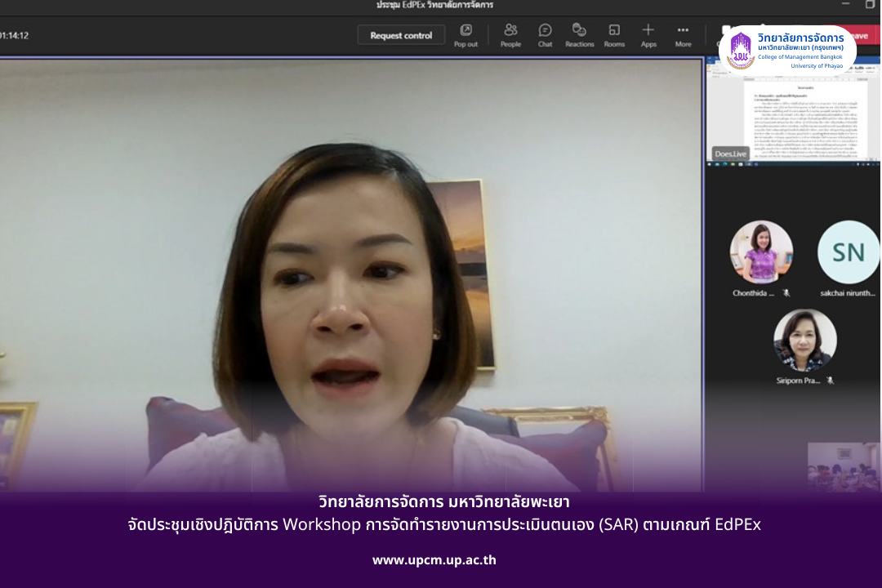Screen dimensions: 882x588
Task: Open the Reactions menu
Action: [579, 35]
